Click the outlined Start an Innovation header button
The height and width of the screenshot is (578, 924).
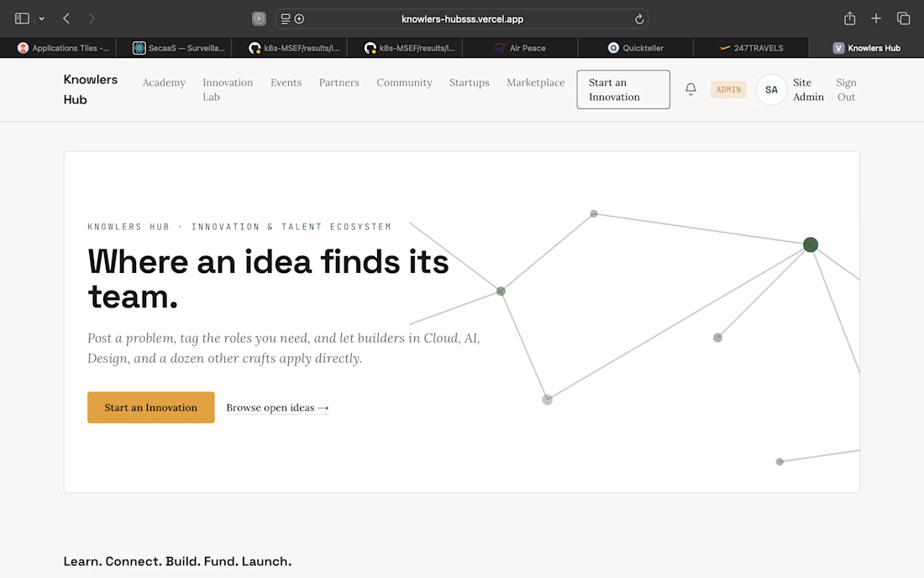(623, 90)
